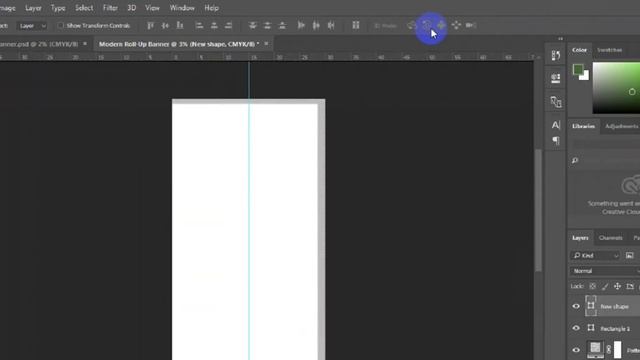Viewport: 640px width, 360px height.
Task: Click pixel layer filter icon in Layers
Action: 629,256
